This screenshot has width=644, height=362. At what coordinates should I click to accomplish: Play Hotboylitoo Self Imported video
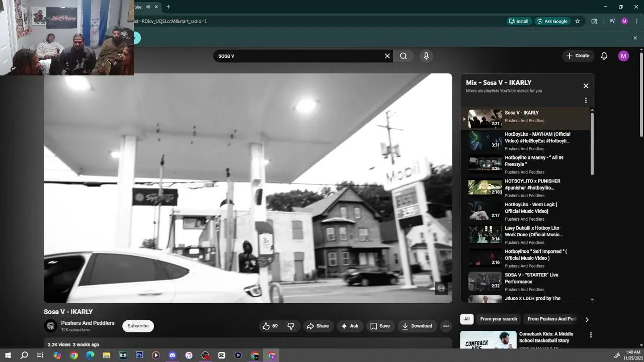[x=525, y=258]
